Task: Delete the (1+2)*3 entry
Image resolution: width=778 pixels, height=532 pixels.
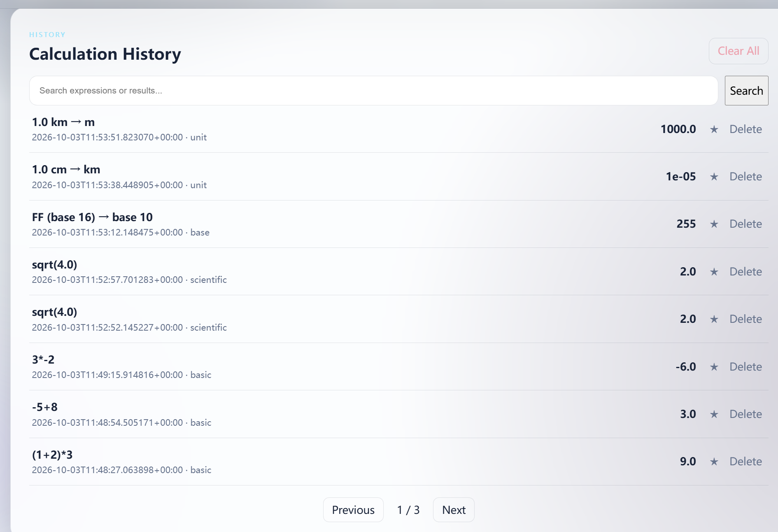Action: coord(745,462)
